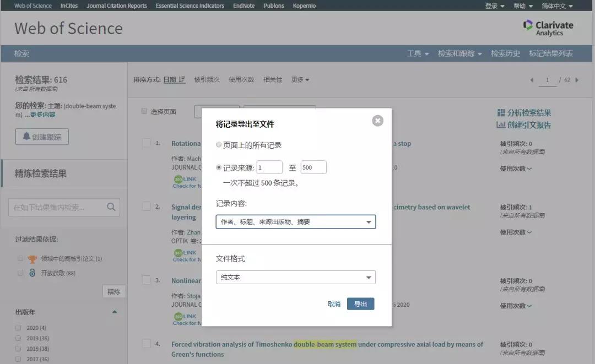Click the 检索 search tab
The width and height of the screenshot is (595, 364).
pos(21,53)
